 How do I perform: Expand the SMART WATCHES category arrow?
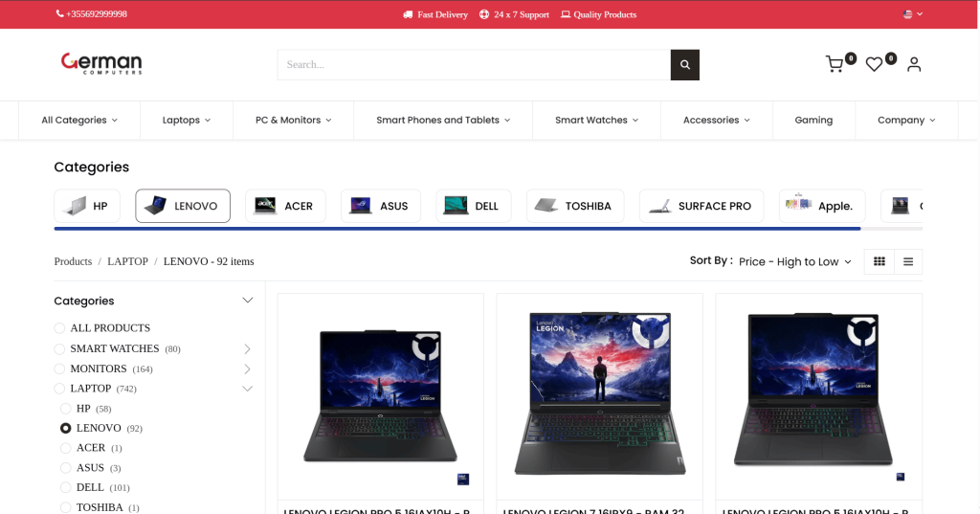click(247, 348)
